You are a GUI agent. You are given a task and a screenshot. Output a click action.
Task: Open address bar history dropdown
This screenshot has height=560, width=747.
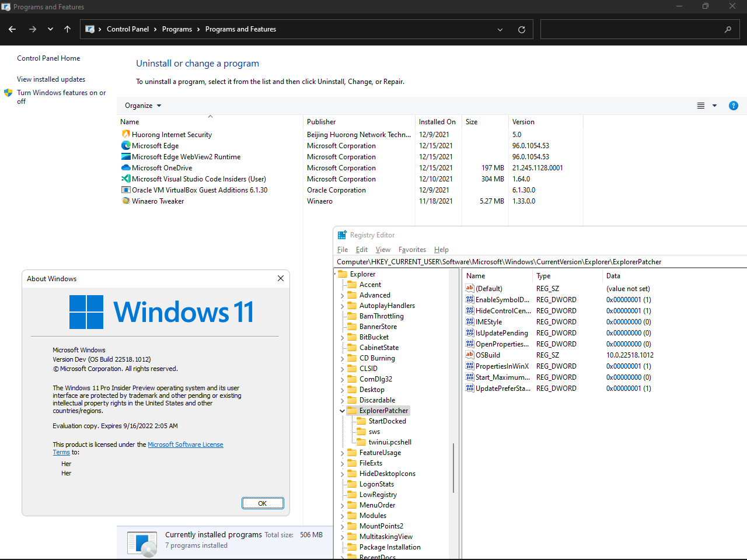click(500, 29)
